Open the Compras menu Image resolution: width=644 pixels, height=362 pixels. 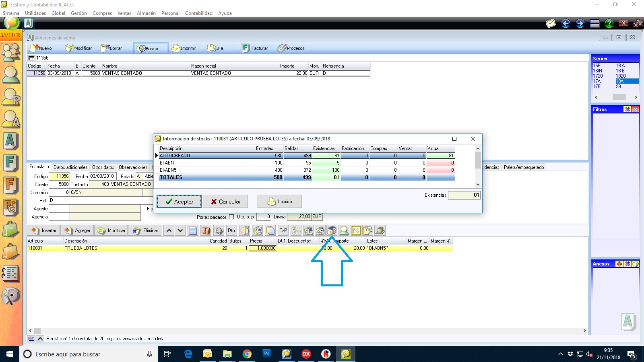point(102,13)
